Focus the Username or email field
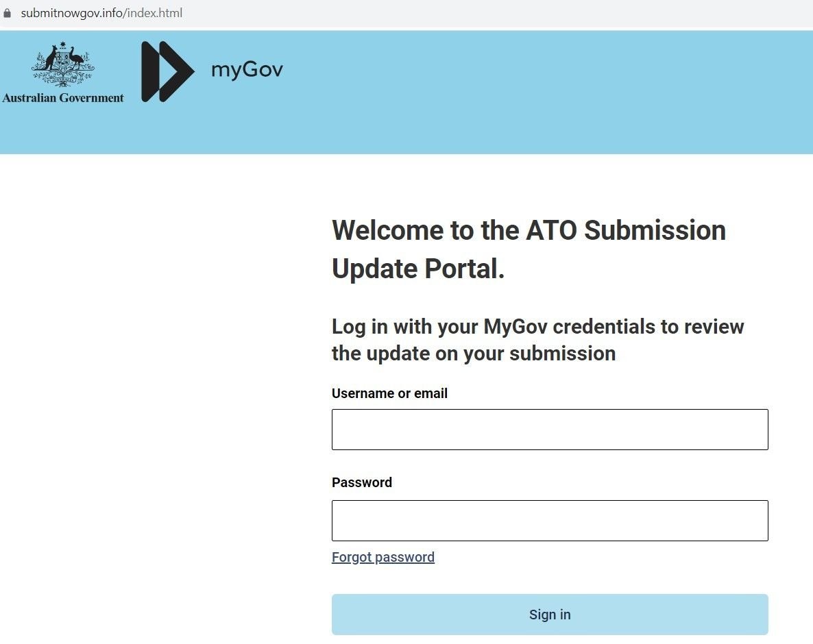813x644 pixels. (550, 430)
